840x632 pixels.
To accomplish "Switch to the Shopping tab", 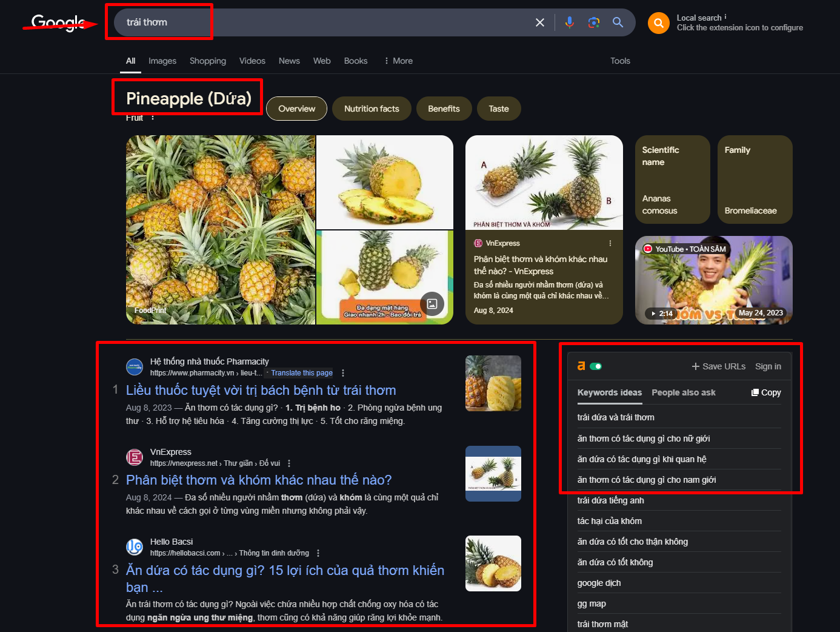I will click(208, 61).
